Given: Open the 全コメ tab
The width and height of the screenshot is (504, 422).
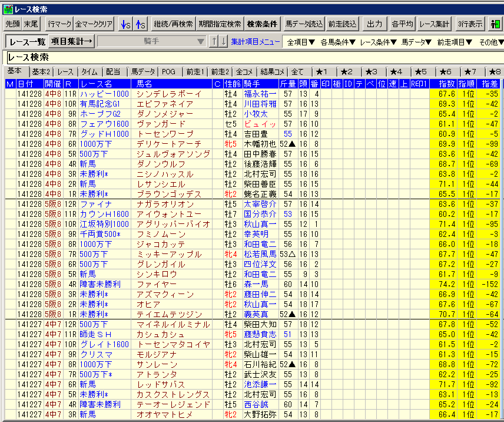Looking at the screenshot, I should (x=244, y=72).
